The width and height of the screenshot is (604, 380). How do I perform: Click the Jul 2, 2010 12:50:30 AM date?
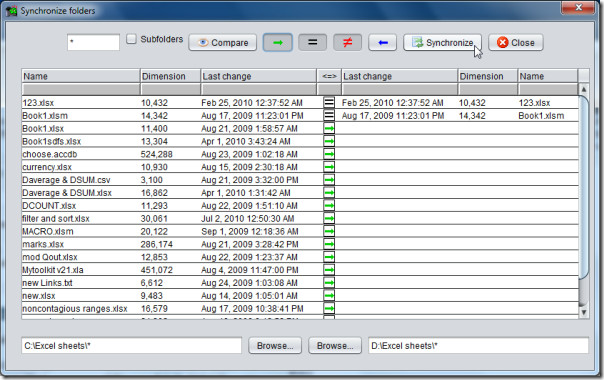(x=248, y=219)
